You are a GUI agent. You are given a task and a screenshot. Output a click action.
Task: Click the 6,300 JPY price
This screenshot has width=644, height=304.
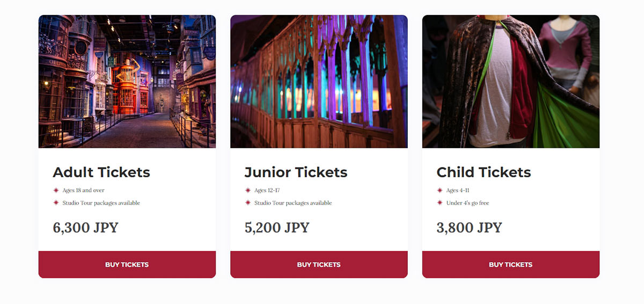click(x=85, y=228)
